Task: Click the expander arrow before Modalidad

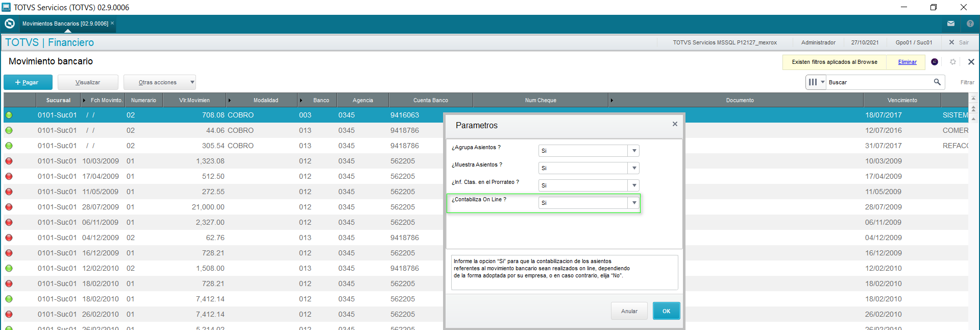Action: click(230, 100)
